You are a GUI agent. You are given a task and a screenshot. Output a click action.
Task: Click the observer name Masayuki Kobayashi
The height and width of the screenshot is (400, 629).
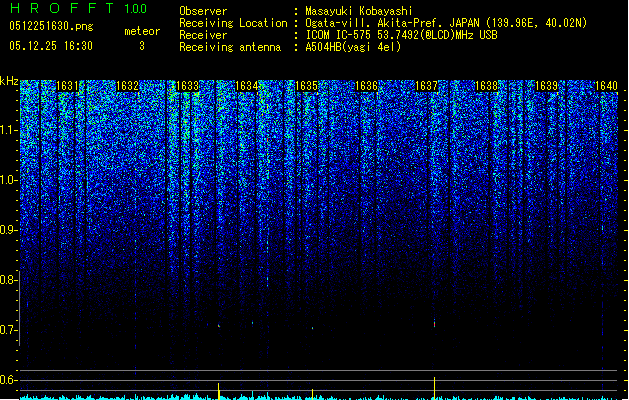click(359, 11)
